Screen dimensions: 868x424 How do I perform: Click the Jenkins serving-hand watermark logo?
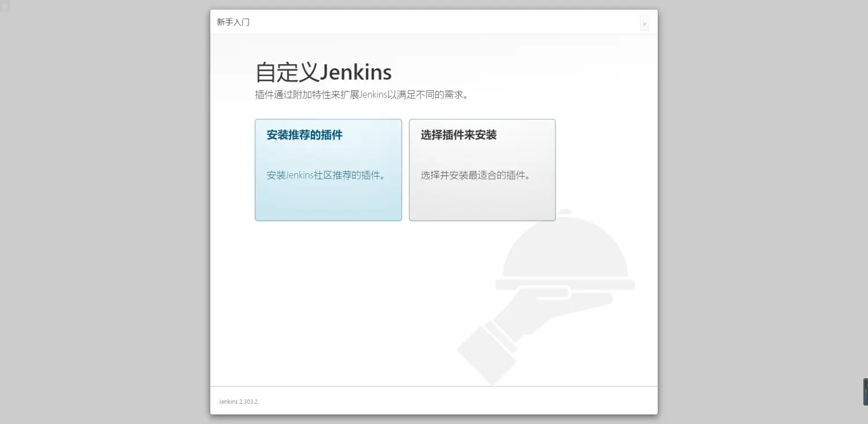coord(556,290)
